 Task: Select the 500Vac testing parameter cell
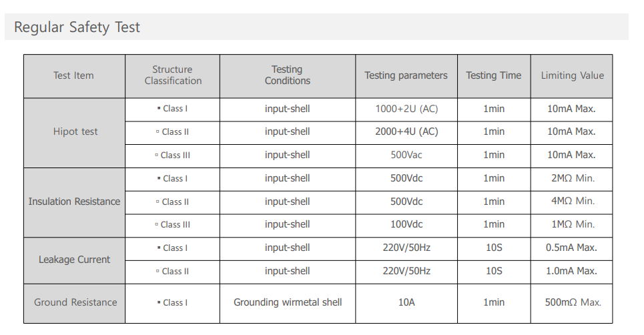(x=406, y=156)
